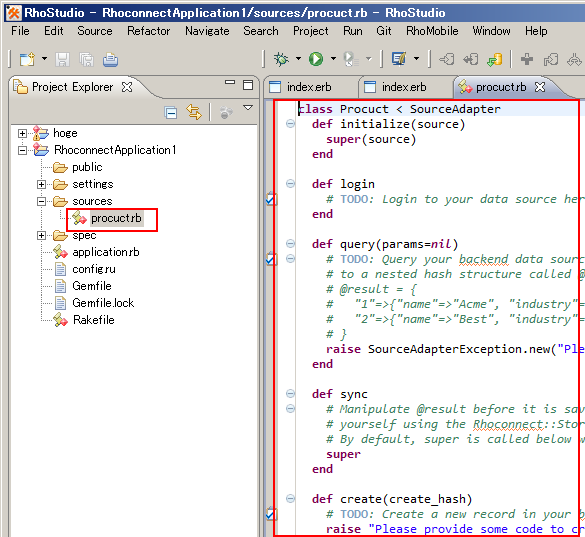Click the Collapse All icon in Project Explorer
The height and width of the screenshot is (537, 585).
171,112
